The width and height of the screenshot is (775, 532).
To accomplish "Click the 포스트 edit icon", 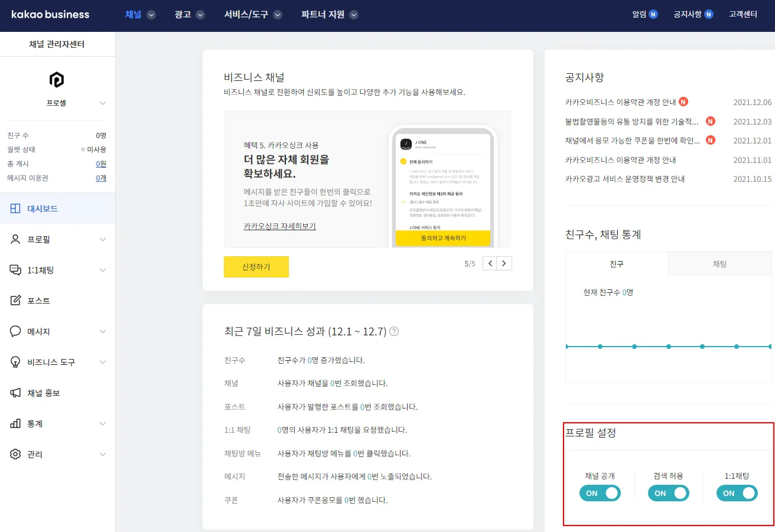I will tap(16, 301).
